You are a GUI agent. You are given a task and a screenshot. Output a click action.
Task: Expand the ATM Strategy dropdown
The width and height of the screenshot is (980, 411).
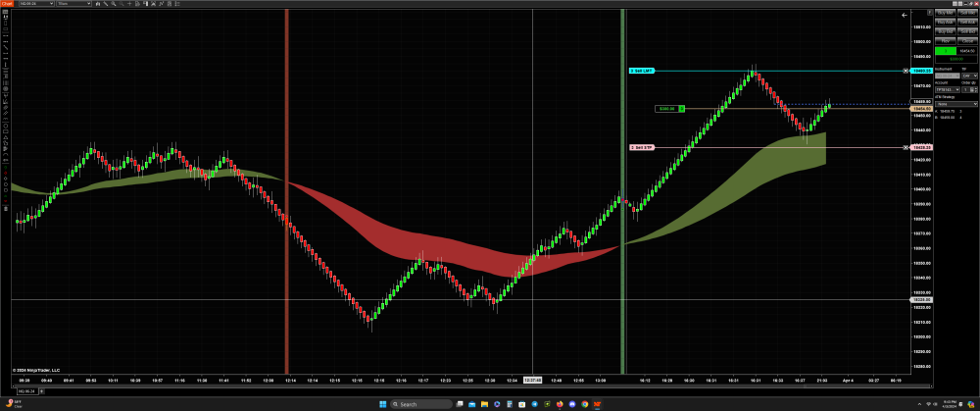point(955,103)
